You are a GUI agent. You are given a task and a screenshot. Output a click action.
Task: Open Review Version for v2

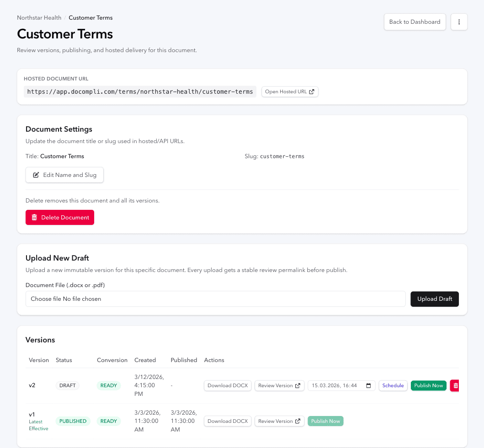pos(279,386)
